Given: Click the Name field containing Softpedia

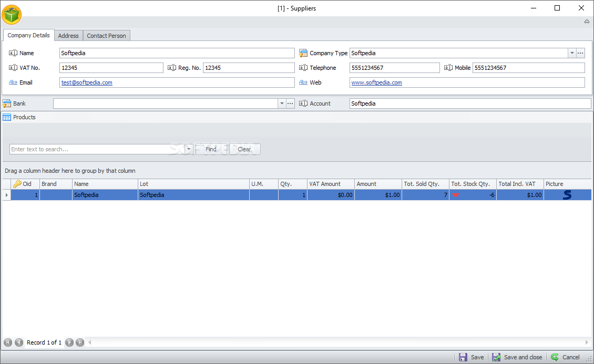Looking at the screenshot, I should [x=177, y=53].
